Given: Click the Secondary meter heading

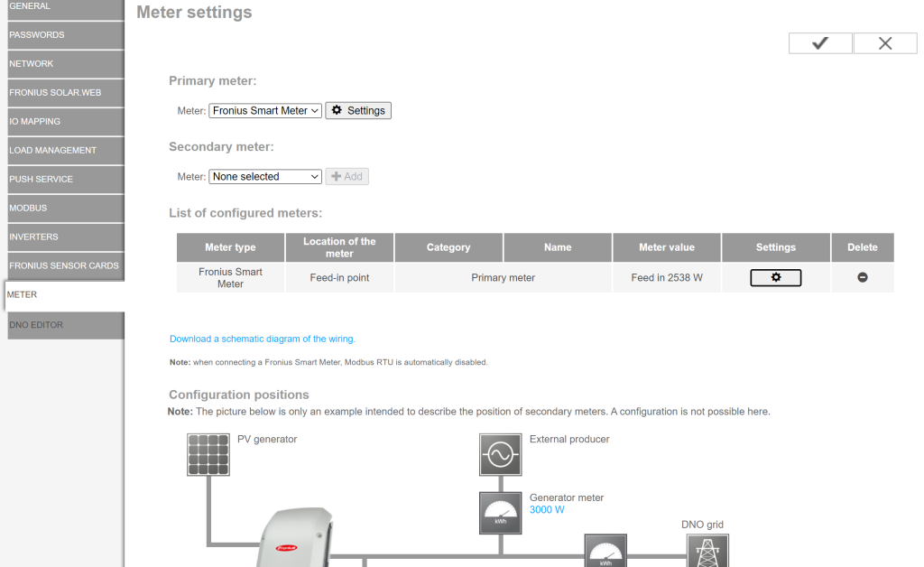Looking at the screenshot, I should click(222, 147).
